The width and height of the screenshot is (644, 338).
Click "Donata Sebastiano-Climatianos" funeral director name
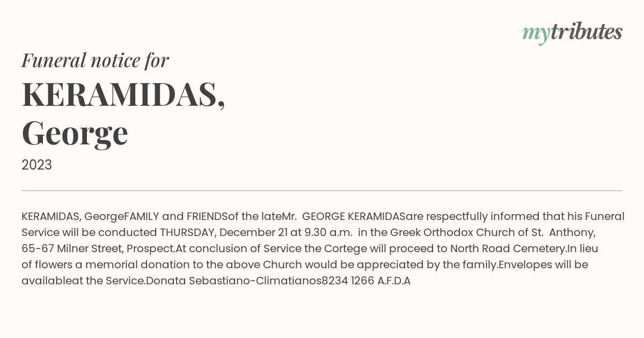pyautogui.click(x=233, y=281)
